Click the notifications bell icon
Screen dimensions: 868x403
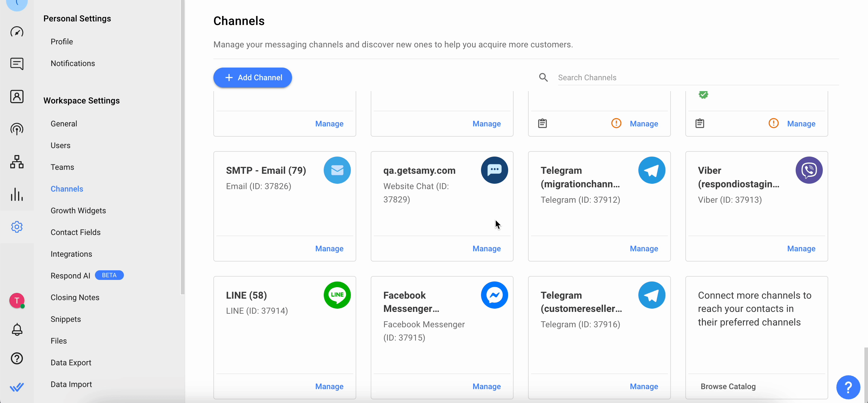click(x=17, y=329)
